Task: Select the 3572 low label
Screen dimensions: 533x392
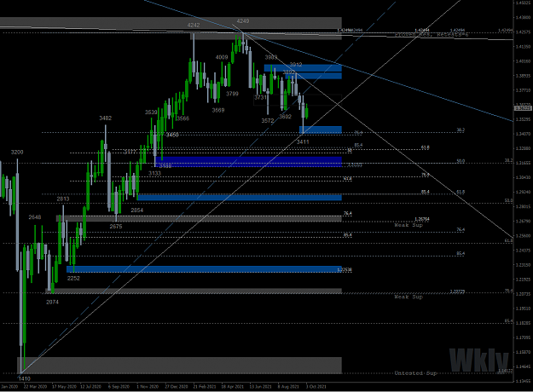Action: (x=268, y=121)
